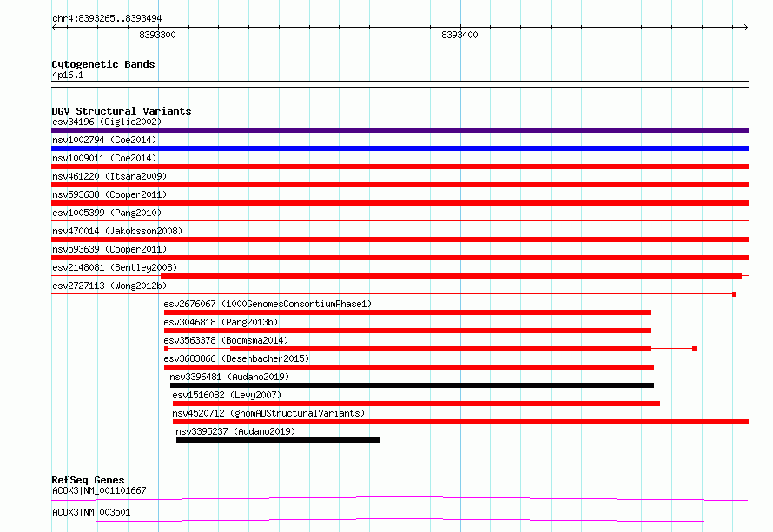Click the red esv2148081 variant bar

pos(451,276)
